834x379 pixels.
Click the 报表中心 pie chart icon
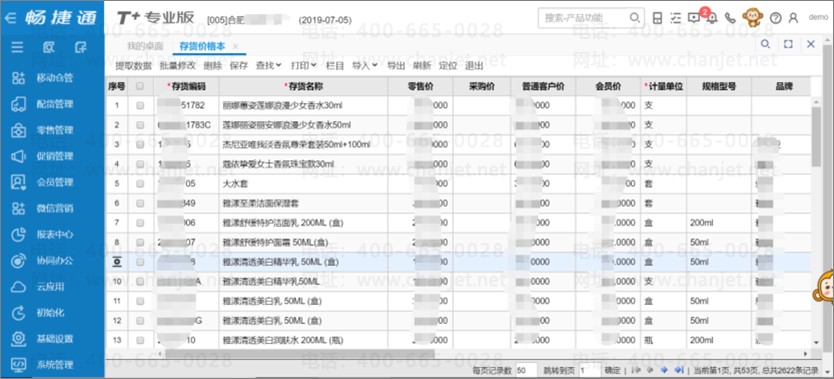click(x=19, y=234)
